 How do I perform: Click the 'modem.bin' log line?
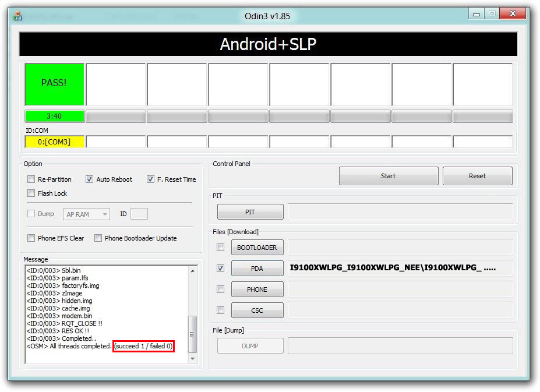(59, 316)
